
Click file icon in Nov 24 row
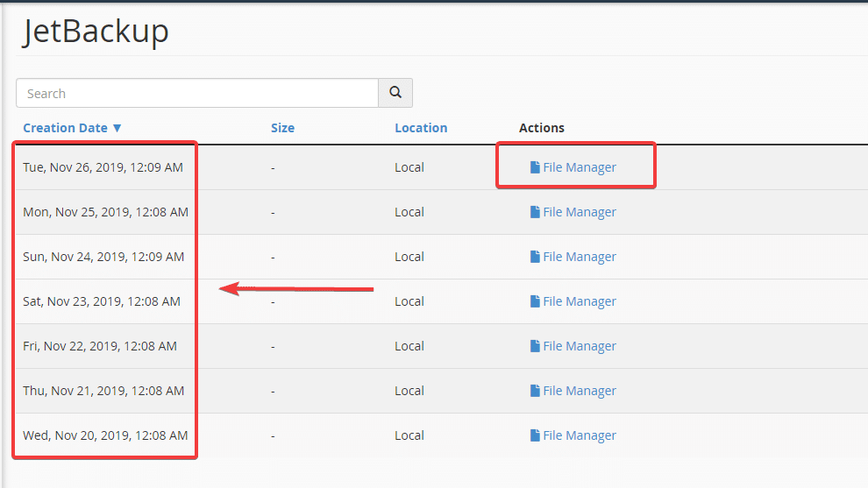tap(535, 257)
